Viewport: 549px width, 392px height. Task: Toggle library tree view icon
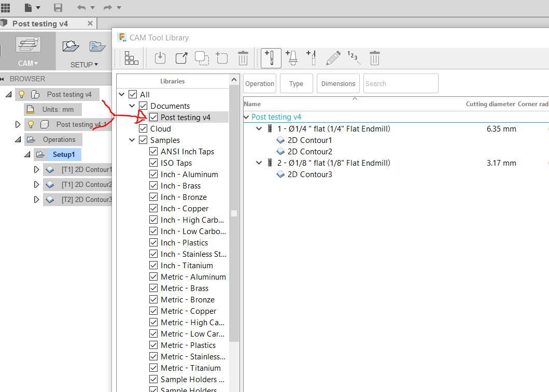(x=131, y=58)
